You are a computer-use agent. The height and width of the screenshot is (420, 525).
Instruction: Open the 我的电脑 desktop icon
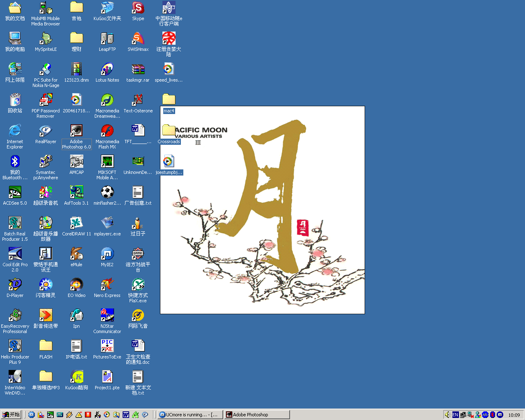(x=15, y=42)
